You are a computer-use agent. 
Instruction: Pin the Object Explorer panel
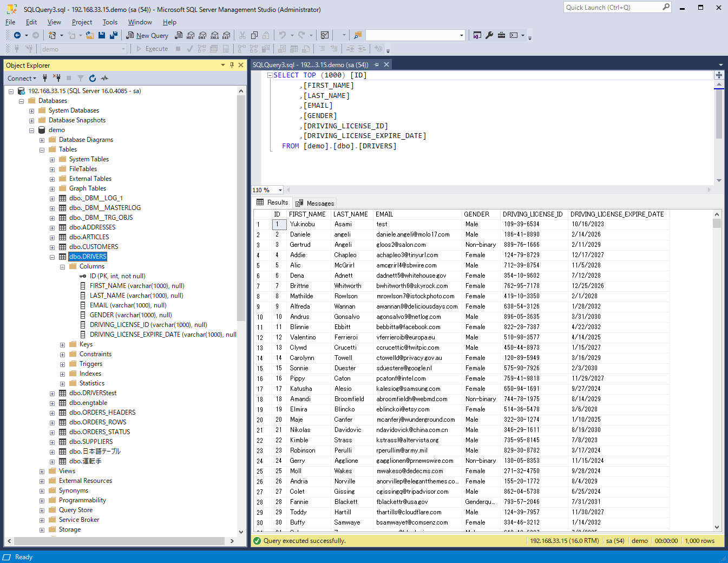tap(232, 65)
